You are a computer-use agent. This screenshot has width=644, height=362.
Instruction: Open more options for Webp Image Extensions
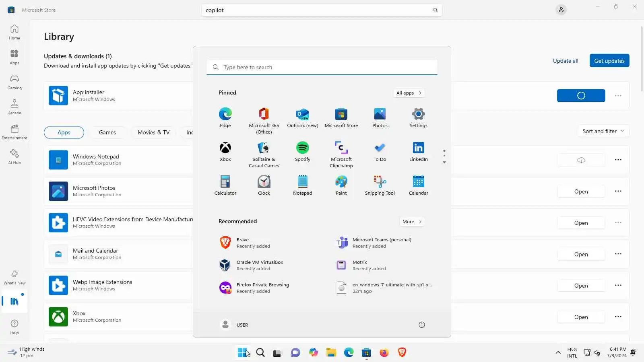618,286
